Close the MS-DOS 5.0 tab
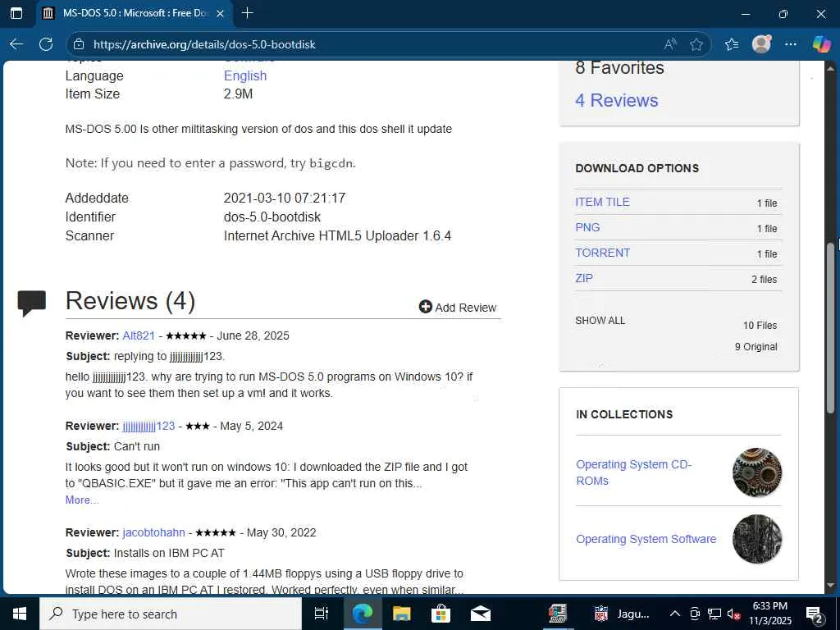 220,13
